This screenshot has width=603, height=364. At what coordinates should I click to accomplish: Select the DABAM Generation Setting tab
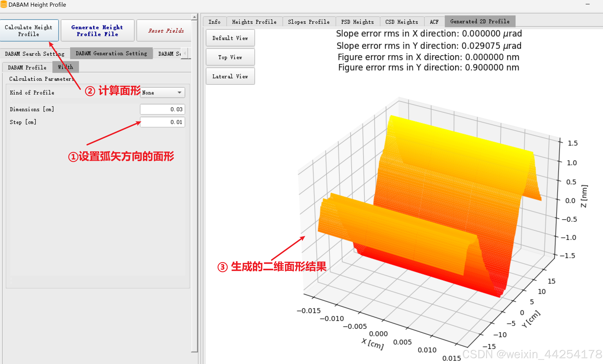click(x=111, y=53)
